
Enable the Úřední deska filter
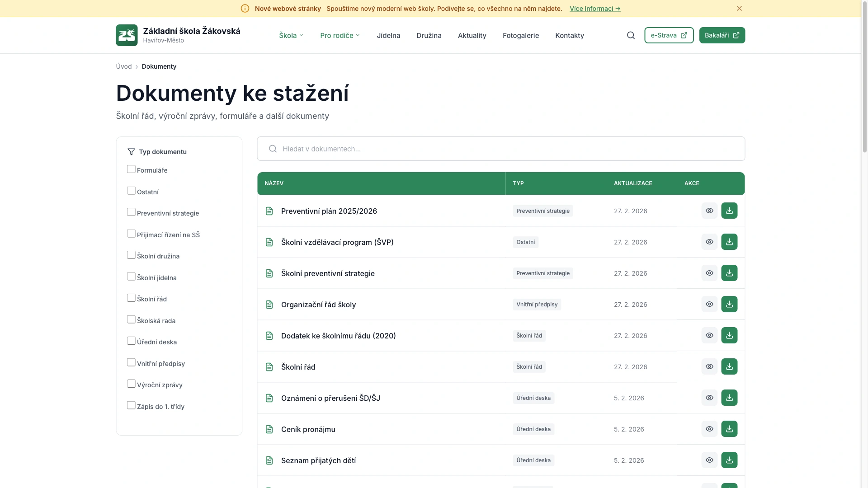pyautogui.click(x=131, y=341)
